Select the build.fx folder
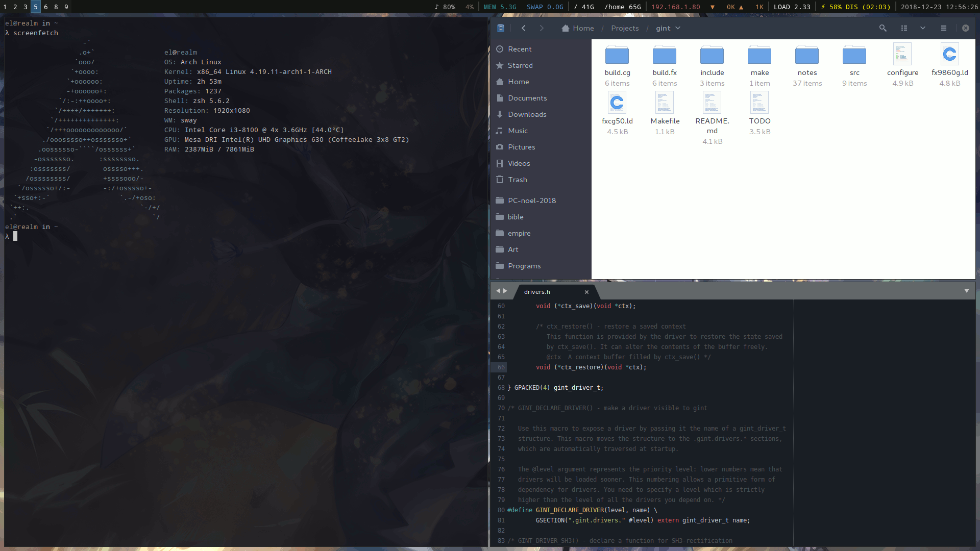Viewport: 980px width, 551px height. [x=665, y=65]
